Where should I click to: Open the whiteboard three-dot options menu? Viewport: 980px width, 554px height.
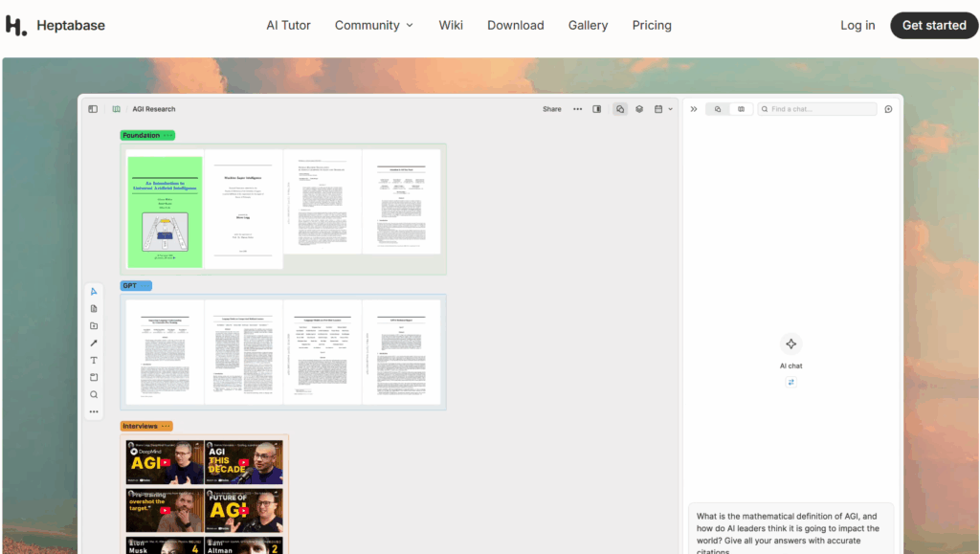click(577, 109)
